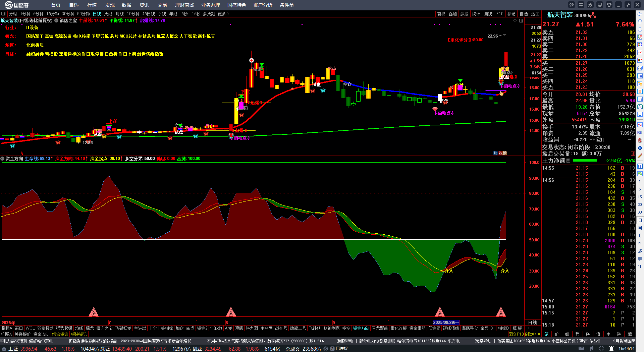Toggle 画线 drawing tools
Image resolution: width=644 pixels, height=352 pixels.
(x=488, y=14)
